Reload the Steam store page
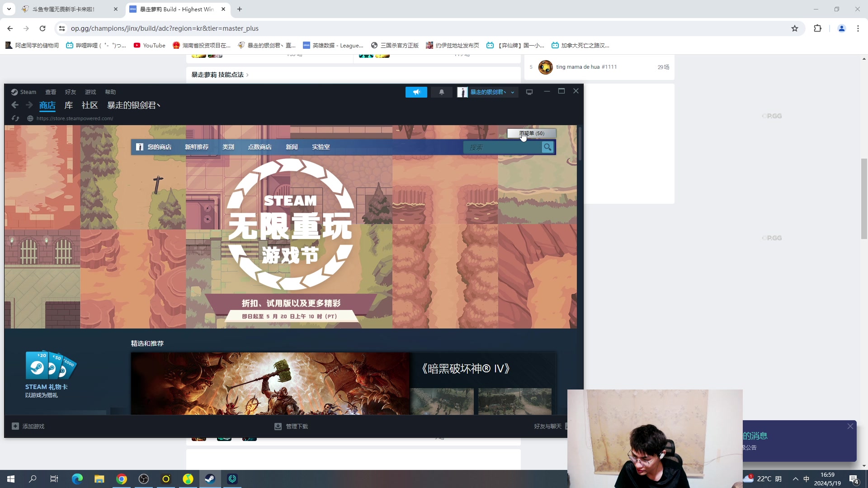 coord(15,118)
